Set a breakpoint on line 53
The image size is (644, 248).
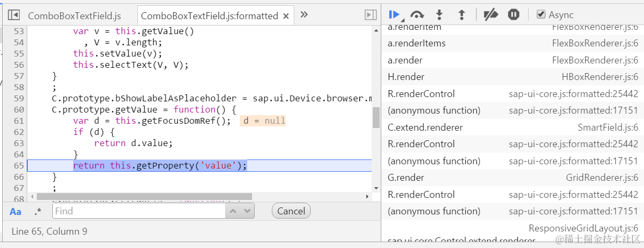19,31
